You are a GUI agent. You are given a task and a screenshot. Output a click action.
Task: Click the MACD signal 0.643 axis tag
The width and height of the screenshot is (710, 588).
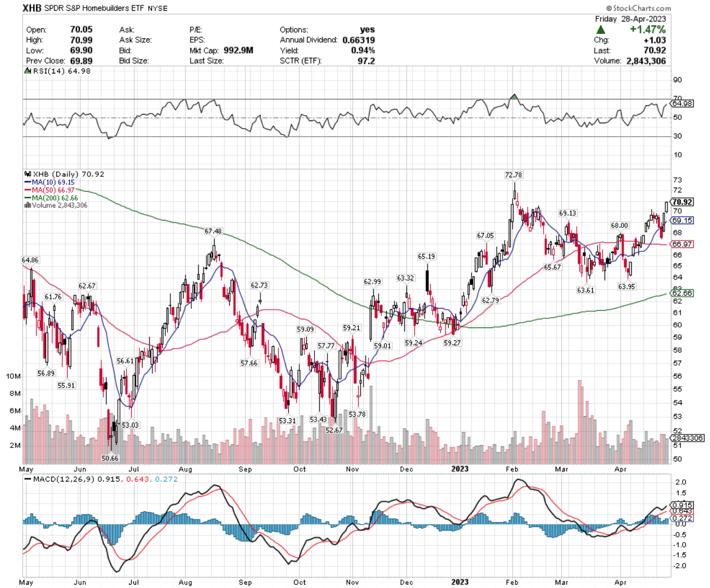click(x=682, y=511)
